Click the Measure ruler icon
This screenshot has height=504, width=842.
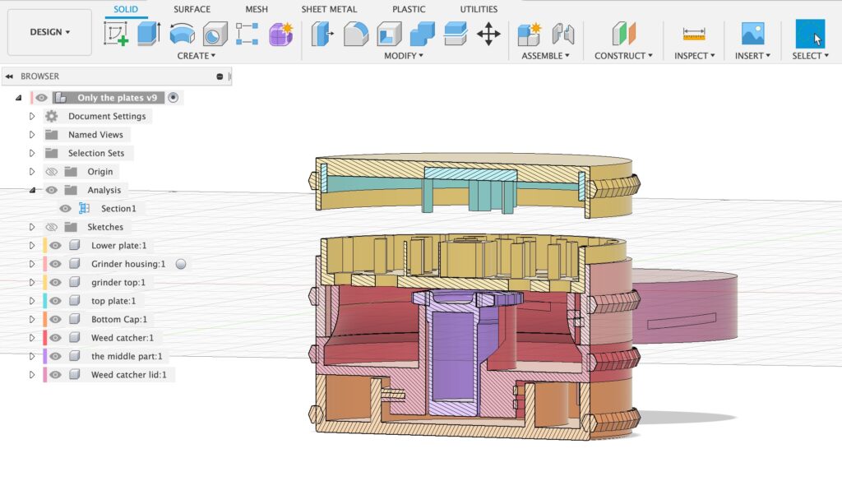pos(694,34)
